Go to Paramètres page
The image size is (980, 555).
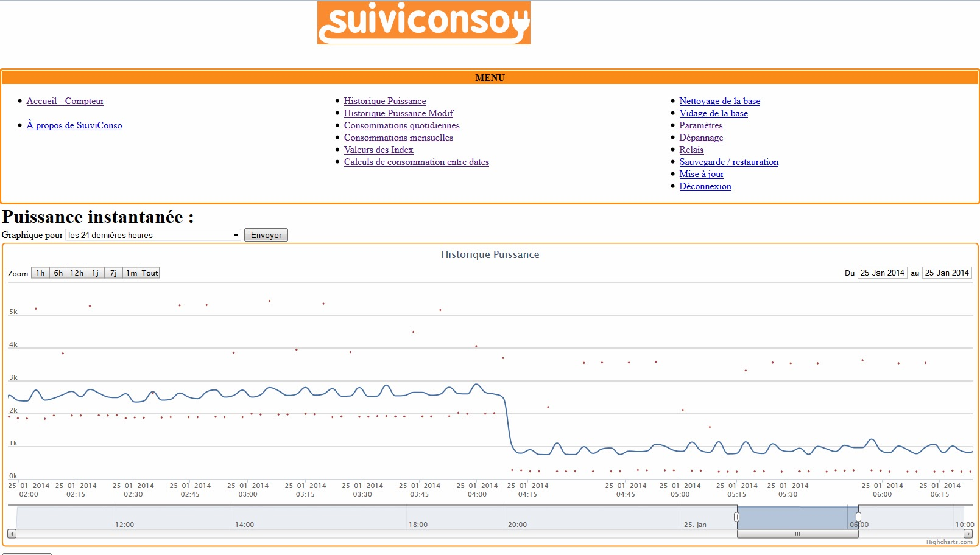(x=701, y=125)
